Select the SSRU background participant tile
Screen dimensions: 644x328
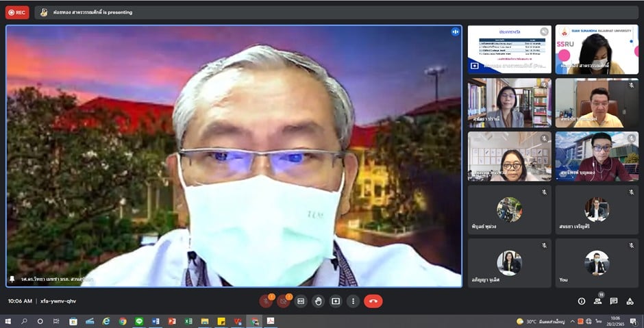tap(596, 49)
